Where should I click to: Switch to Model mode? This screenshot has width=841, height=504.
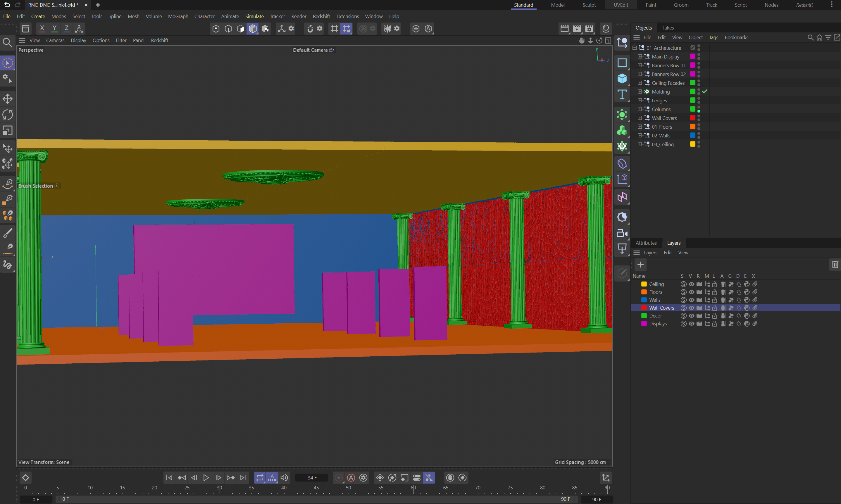(253, 29)
